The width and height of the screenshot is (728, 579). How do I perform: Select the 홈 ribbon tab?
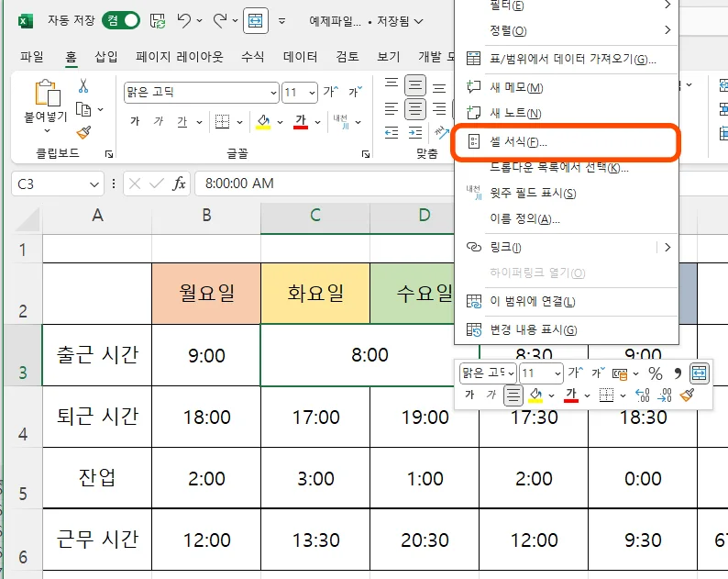point(71,57)
